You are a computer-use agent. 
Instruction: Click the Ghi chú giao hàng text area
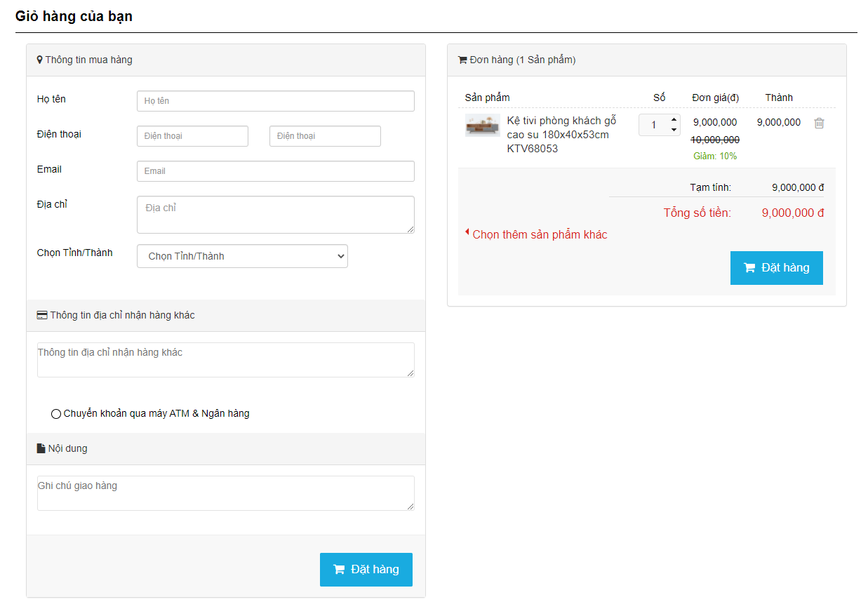click(225, 493)
